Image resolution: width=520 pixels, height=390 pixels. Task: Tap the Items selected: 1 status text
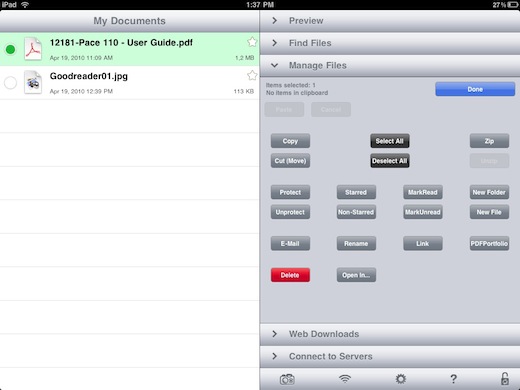pyautogui.click(x=291, y=85)
